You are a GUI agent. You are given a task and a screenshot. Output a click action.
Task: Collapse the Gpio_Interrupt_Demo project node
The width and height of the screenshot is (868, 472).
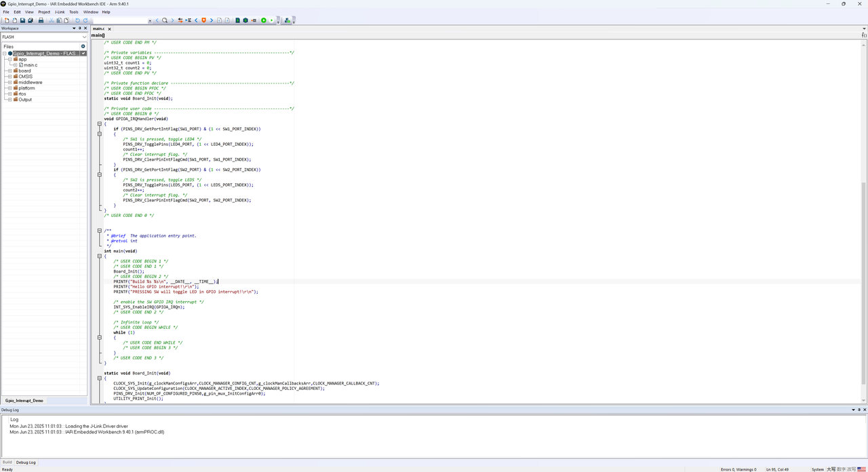click(4, 53)
